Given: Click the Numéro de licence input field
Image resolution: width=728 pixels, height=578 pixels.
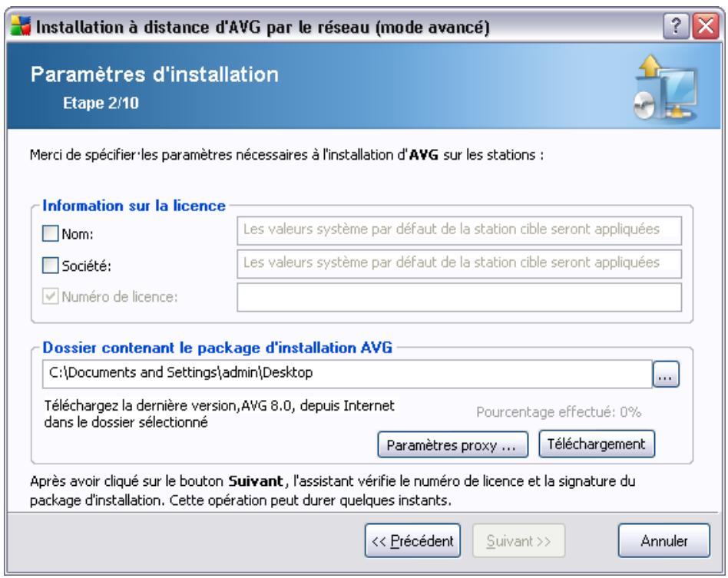Looking at the screenshot, I should (x=459, y=297).
